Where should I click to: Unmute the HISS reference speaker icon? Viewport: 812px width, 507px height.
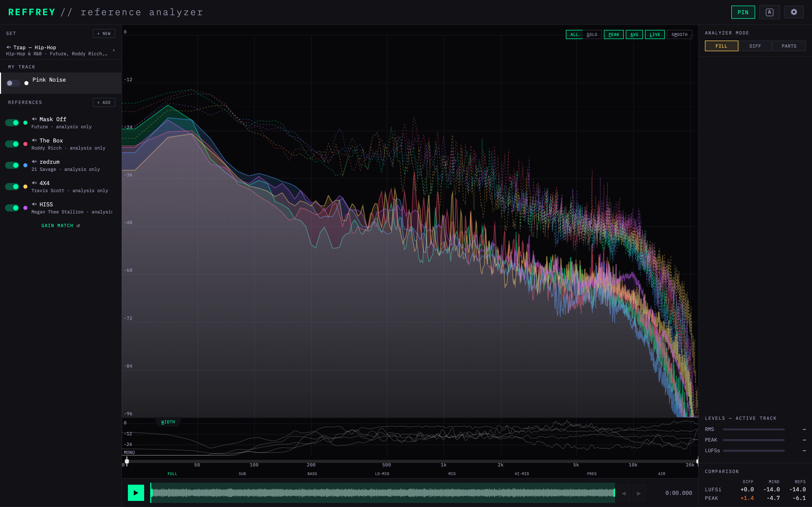(x=34, y=204)
